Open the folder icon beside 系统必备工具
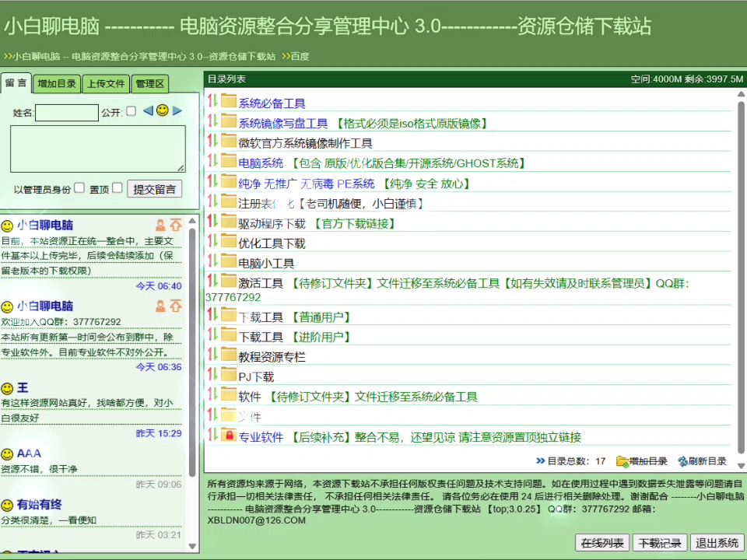Image resolution: width=747 pixels, height=560 pixels. click(228, 102)
